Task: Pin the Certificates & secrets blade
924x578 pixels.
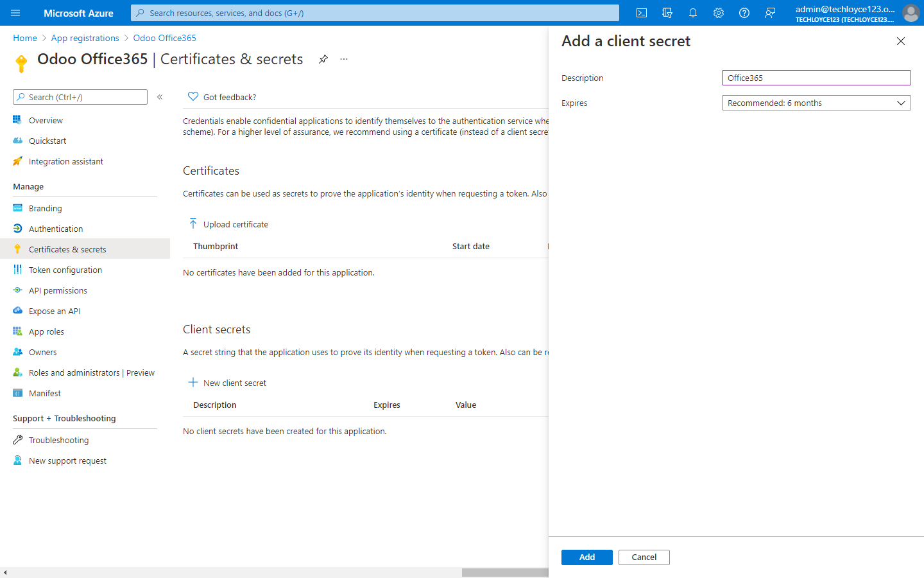Action: [x=323, y=59]
